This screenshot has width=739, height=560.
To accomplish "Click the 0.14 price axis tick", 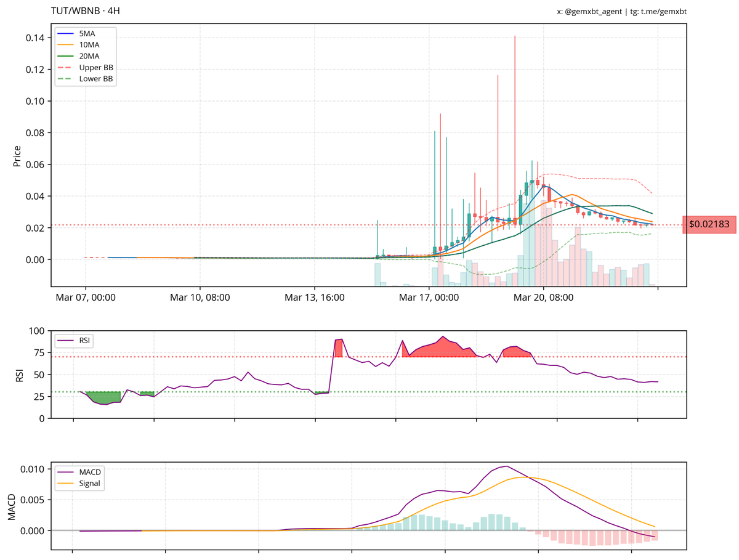I will [x=35, y=38].
